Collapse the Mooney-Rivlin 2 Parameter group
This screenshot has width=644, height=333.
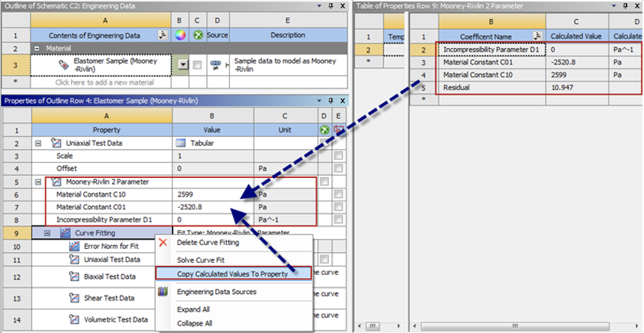(x=38, y=182)
